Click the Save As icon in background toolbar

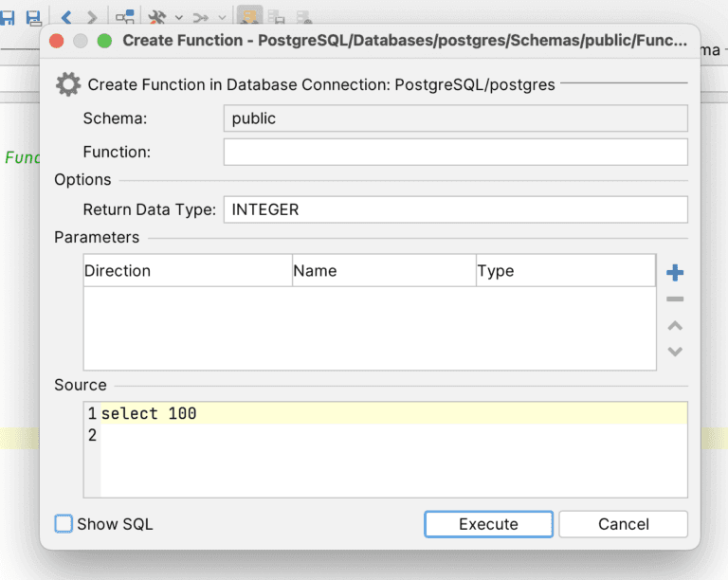[33, 18]
